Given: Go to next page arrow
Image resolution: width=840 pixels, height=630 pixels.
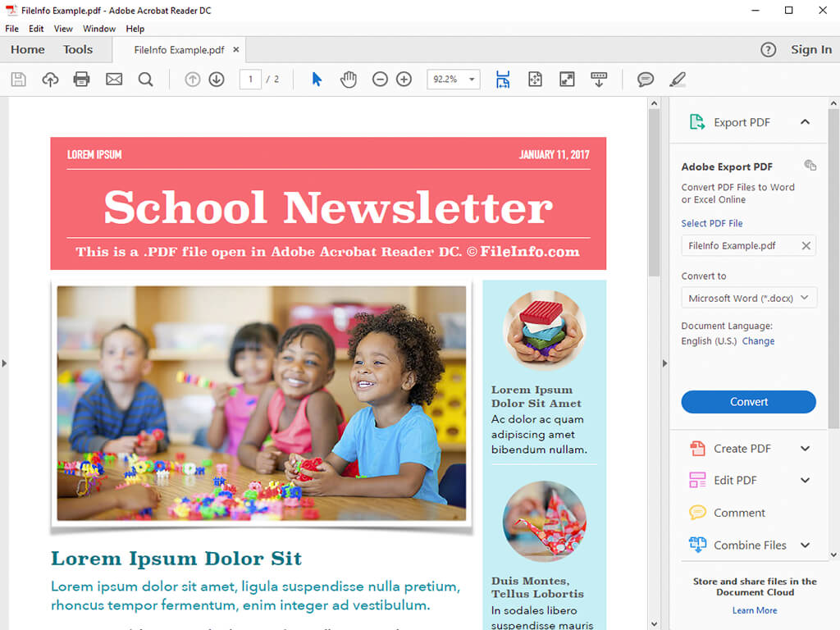Looking at the screenshot, I should (217, 80).
